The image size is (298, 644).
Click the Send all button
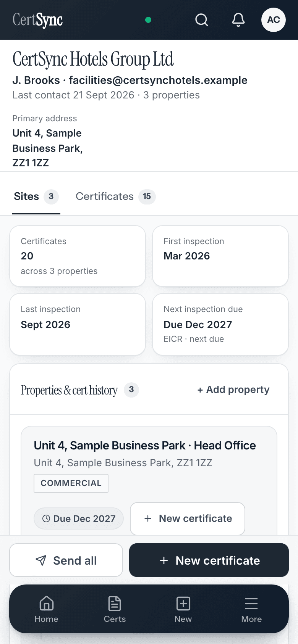[x=66, y=560]
